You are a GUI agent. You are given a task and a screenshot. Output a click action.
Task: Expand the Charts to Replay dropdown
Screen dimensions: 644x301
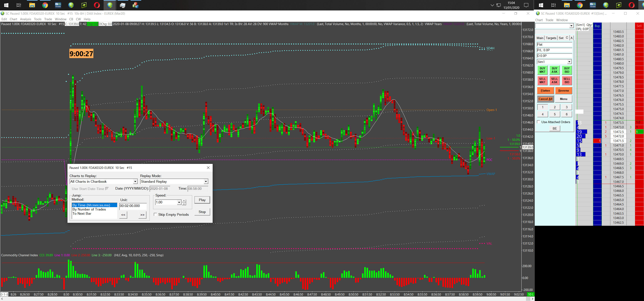135,181
